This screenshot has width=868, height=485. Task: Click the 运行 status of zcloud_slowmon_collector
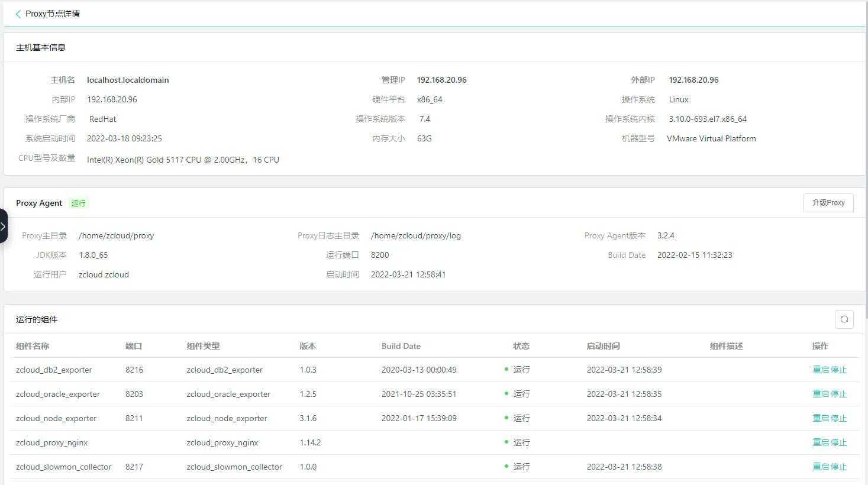point(521,467)
